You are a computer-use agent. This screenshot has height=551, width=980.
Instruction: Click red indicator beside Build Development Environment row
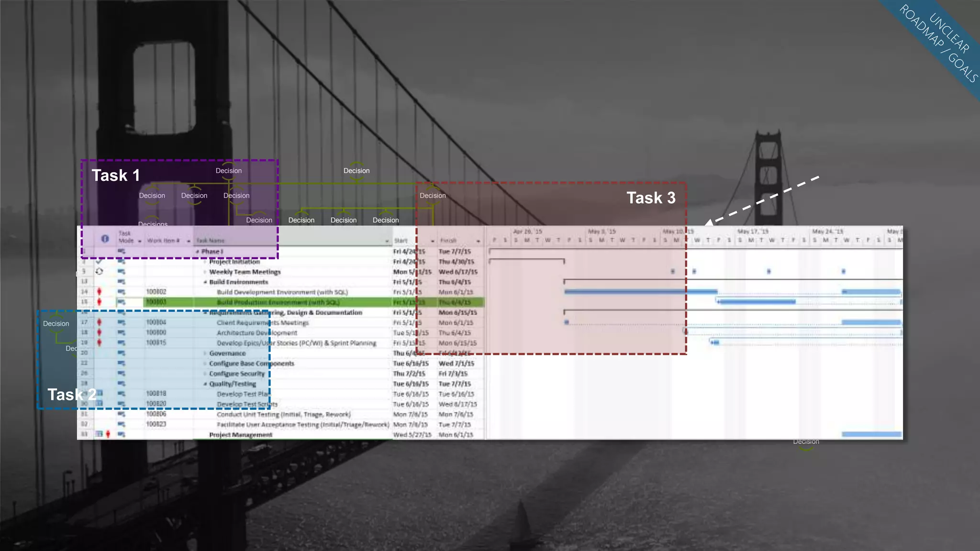pos(99,291)
